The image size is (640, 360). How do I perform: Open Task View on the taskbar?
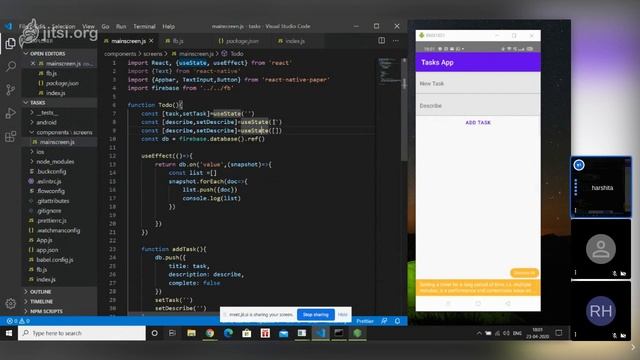pos(173,333)
